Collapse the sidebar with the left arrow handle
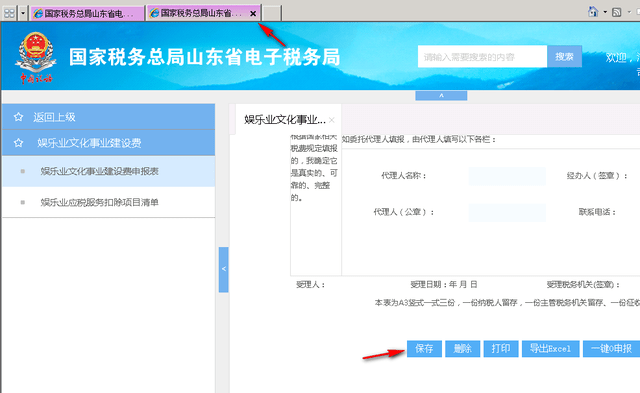Viewport: 640px width, 393px height. coord(223,269)
